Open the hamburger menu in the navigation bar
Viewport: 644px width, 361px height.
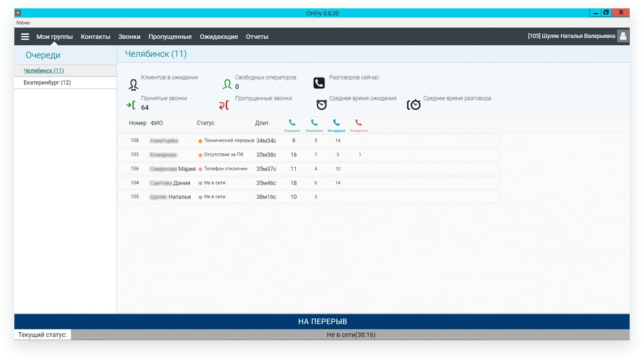click(x=25, y=36)
